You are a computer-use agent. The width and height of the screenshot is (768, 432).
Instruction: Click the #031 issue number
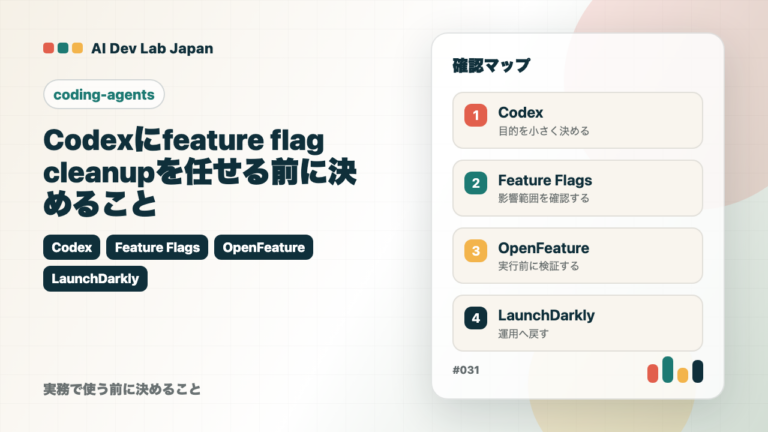point(466,370)
